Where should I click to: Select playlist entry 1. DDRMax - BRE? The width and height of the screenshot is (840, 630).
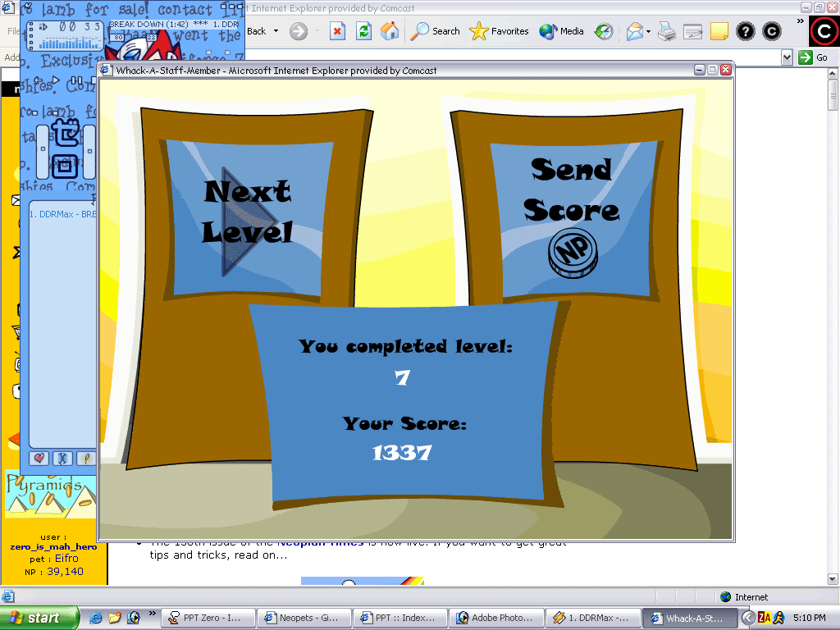pos(62,214)
